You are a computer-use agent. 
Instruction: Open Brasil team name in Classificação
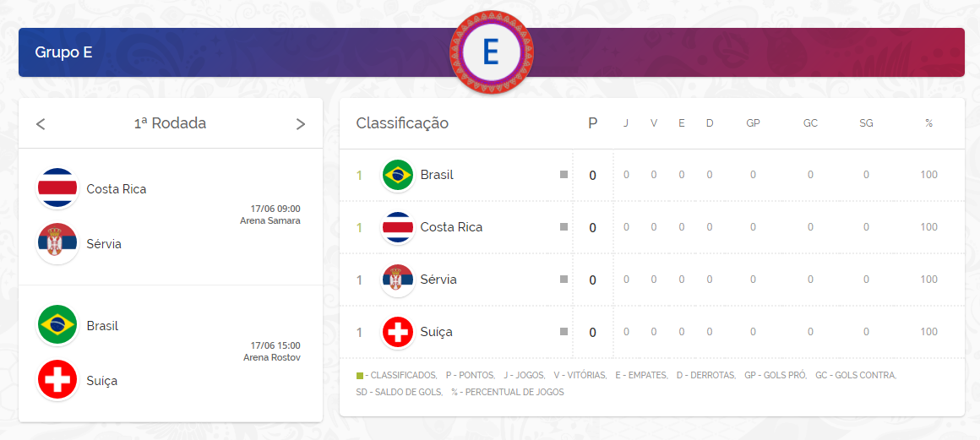point(437,175)
